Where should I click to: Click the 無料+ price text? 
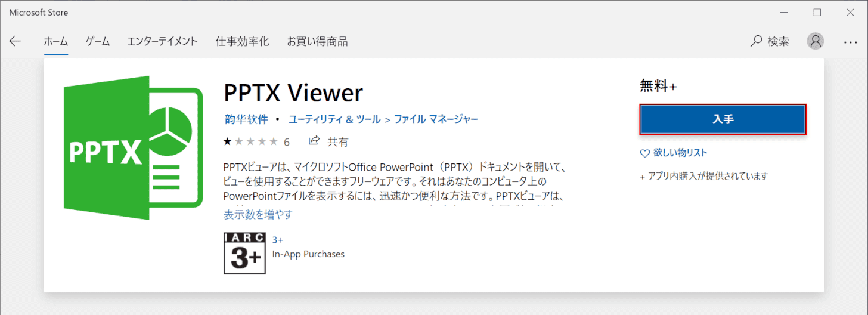click(658, 86)
